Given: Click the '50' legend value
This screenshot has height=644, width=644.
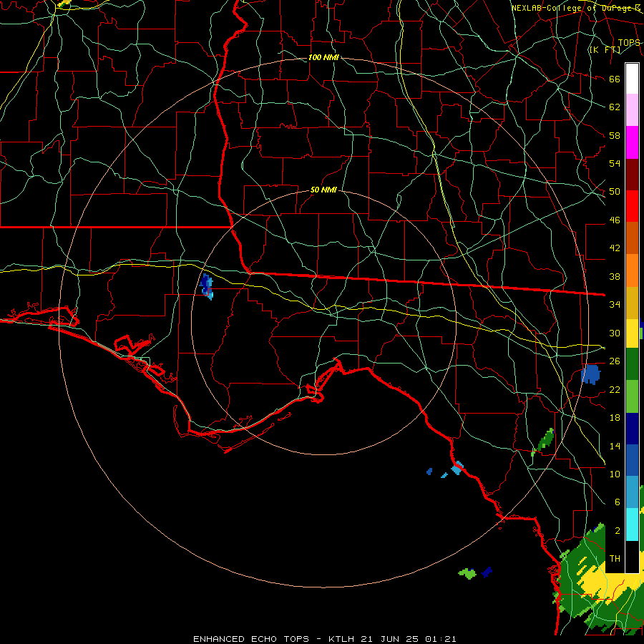Looking at the screenshot, I should (615, 191).
